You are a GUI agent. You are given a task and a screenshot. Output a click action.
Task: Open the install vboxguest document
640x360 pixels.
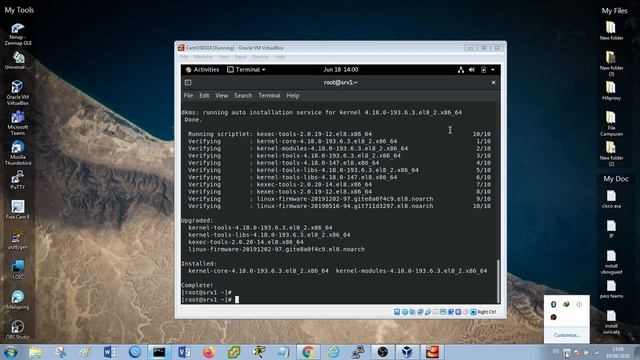pos(611,262)
